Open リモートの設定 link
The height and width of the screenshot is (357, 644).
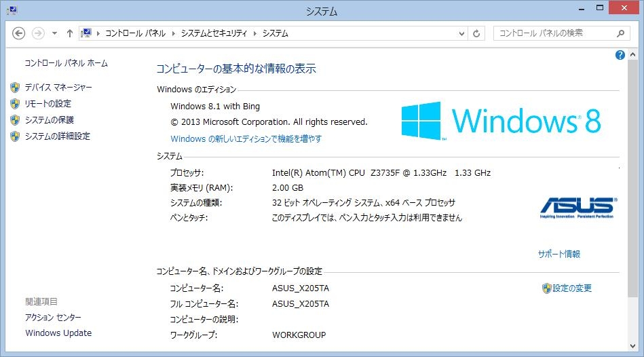48,104
